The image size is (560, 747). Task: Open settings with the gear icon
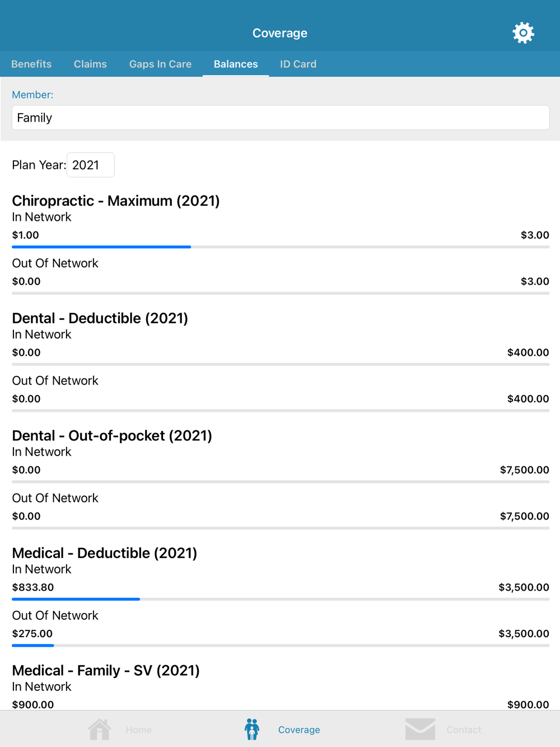(x=523, y=33)
